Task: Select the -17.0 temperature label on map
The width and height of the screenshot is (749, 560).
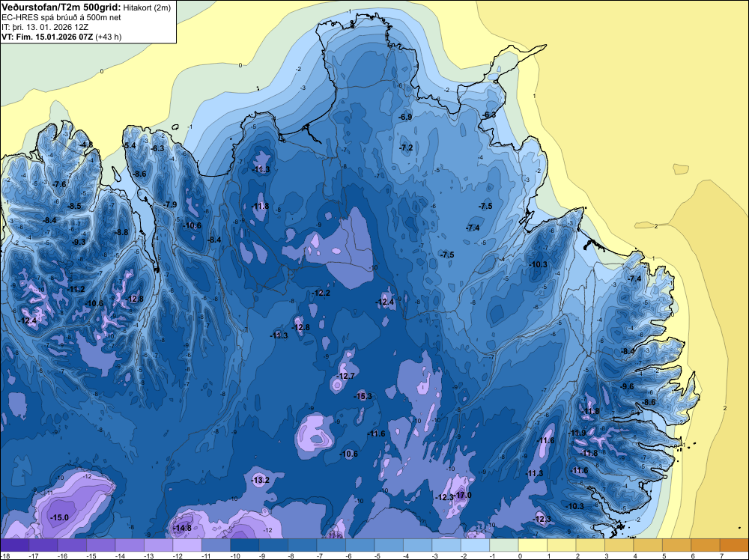Action: click(463, 495)
